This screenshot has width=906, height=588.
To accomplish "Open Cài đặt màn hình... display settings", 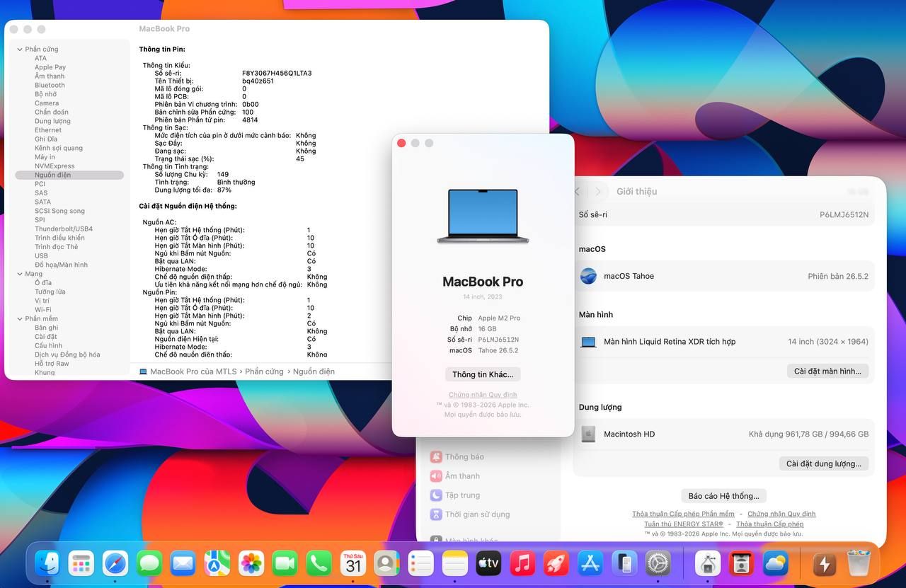I will click(827, 371).
